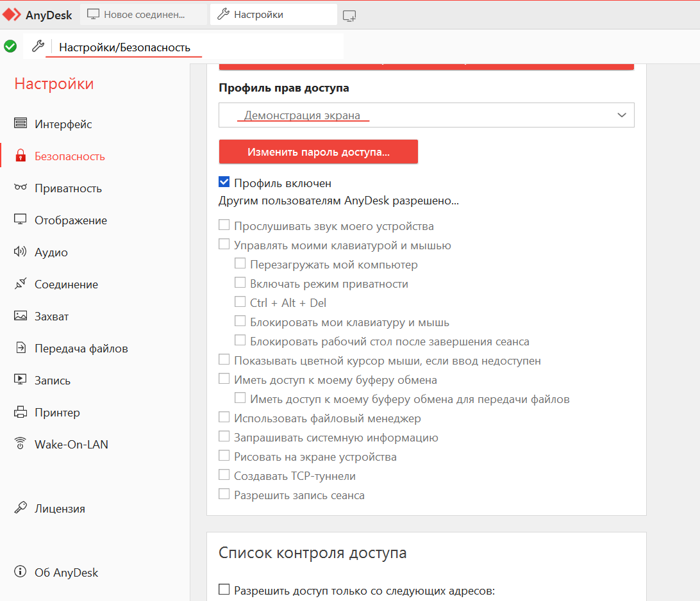The width and height of the screenshot is (700, 601).
Task: Enable Прослушивать звук моего устройства checkbox
Action: tap(224, 225)
